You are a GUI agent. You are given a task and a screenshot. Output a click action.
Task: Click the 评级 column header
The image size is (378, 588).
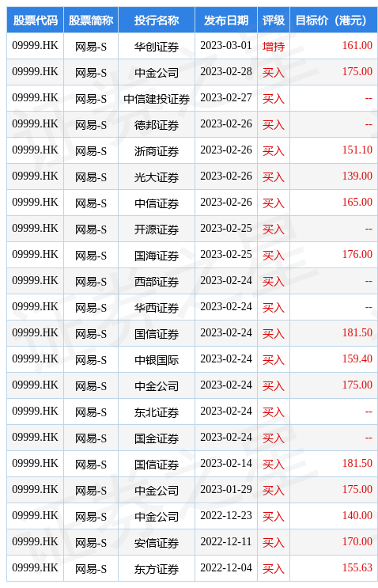tap(274, 21)
